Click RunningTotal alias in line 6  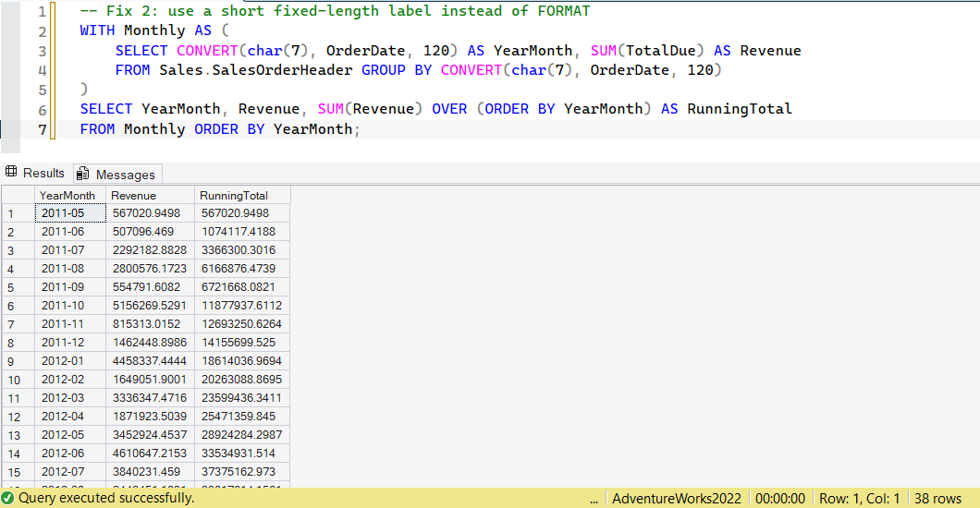click(x=740, y=109)
